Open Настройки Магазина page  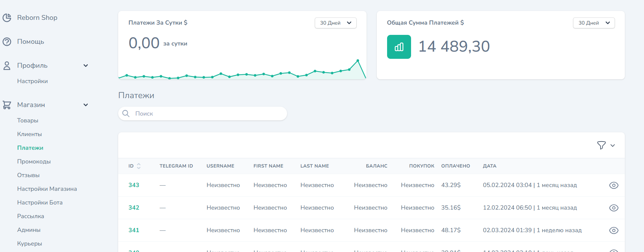click(47, 189)
